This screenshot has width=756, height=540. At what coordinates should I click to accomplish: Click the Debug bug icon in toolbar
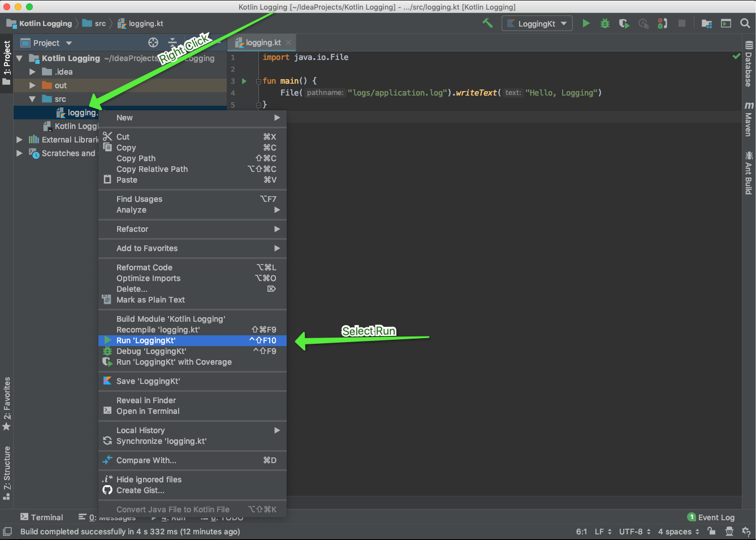(x=605, y=23)
